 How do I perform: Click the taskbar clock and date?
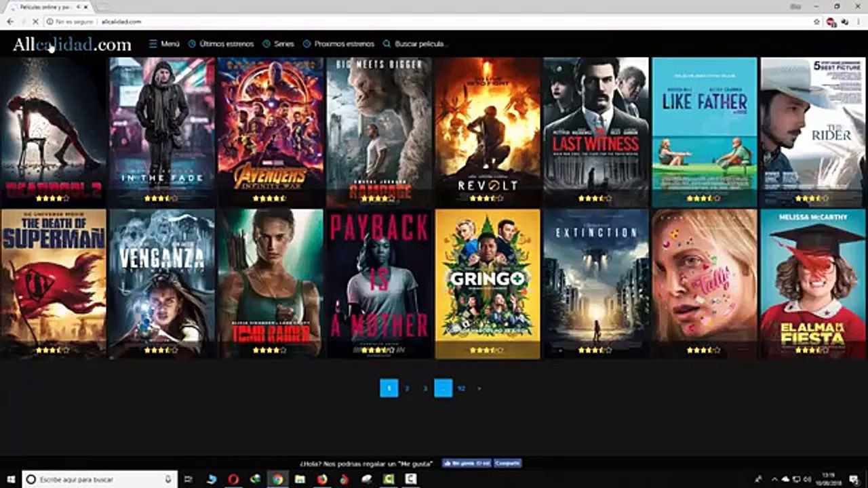(x=829, y=479)
